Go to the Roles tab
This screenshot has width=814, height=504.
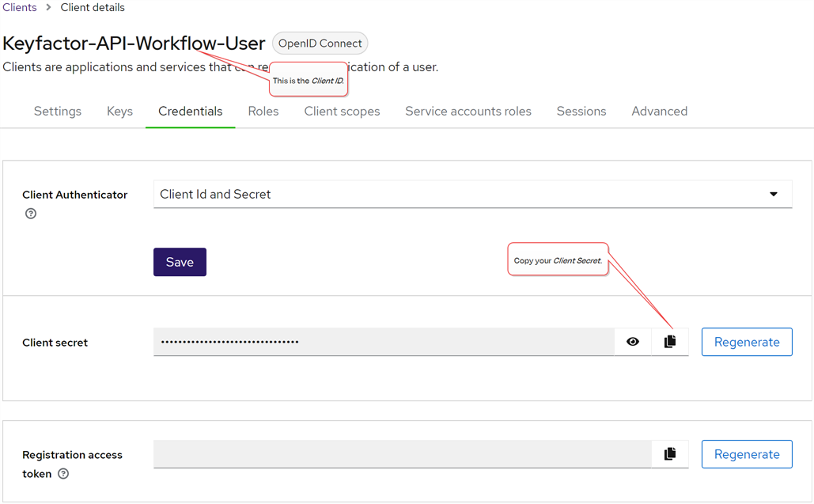263,112
